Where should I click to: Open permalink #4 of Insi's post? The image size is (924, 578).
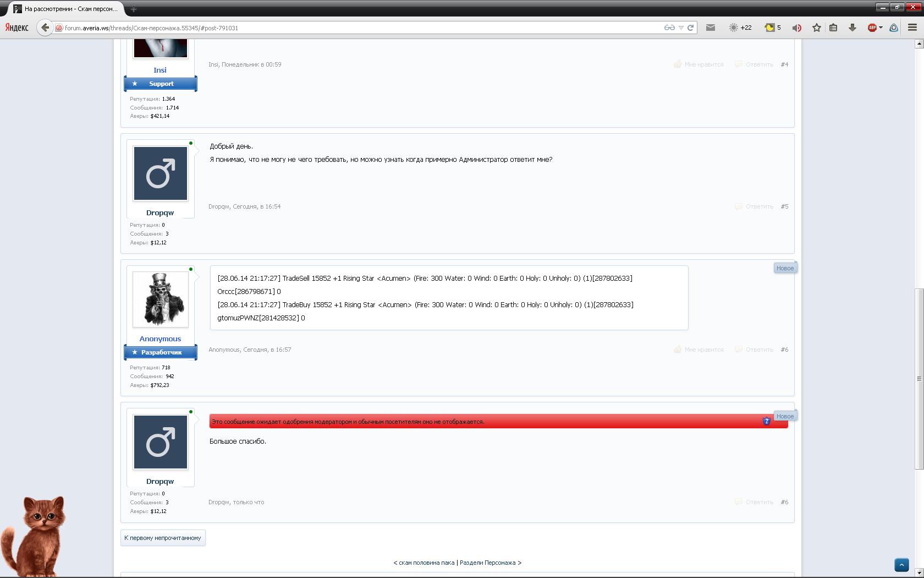pos(784,64)
